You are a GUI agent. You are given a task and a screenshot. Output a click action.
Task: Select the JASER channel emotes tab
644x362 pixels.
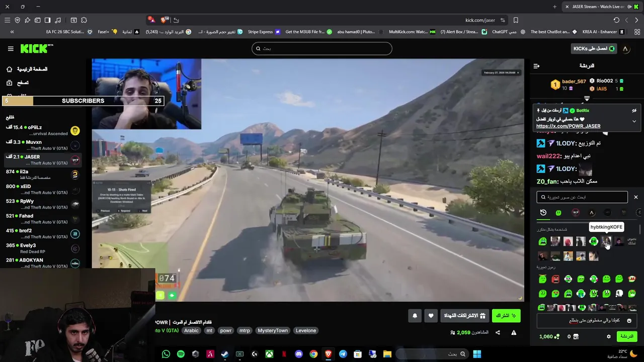pyautogui.click(x=576, y=213)
